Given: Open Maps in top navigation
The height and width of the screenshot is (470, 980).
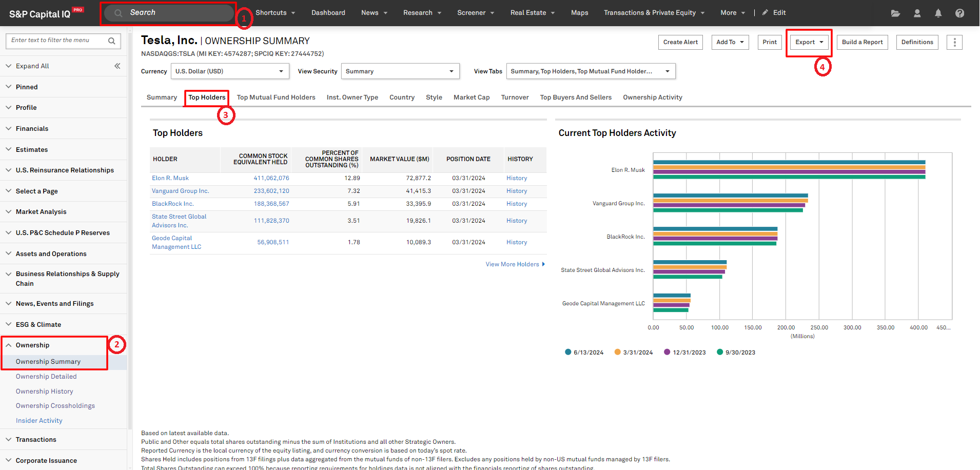Looking at the screenshot, I should pyautogui.click(x=580, y=13).
